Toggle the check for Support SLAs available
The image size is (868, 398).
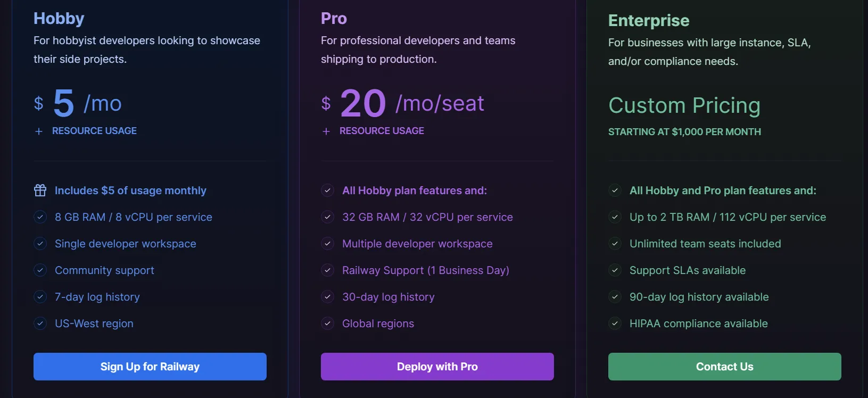[615, 270]
